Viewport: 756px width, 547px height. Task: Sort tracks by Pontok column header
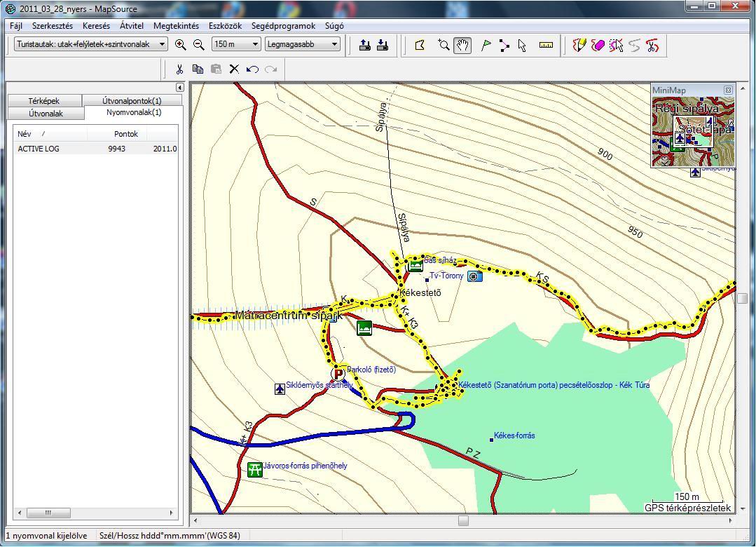point(117,134)
